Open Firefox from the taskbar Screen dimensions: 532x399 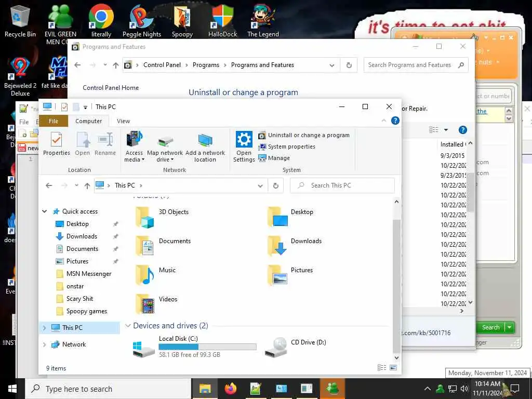[230, 389]
